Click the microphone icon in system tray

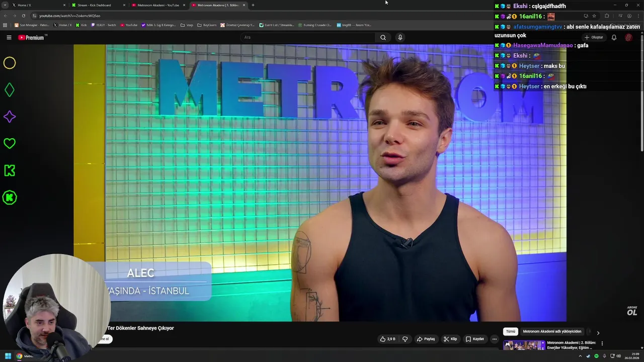pyautogui.click(x=603, y=356)
